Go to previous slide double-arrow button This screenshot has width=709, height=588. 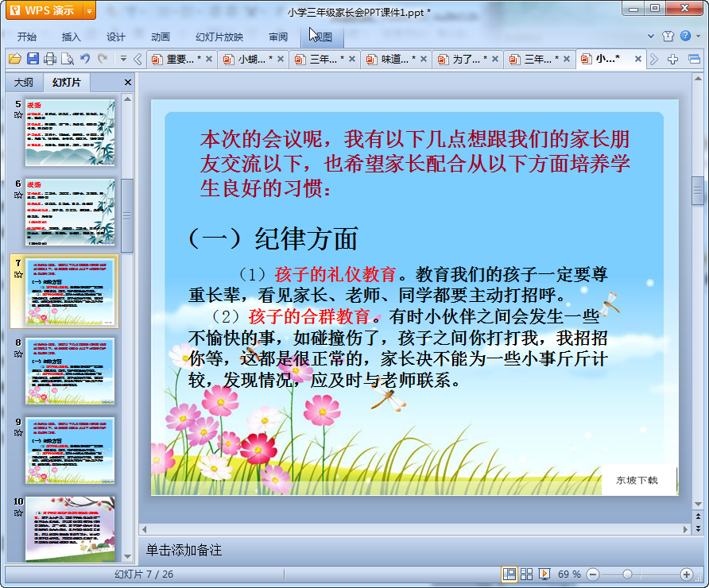(x=698, y=516)
